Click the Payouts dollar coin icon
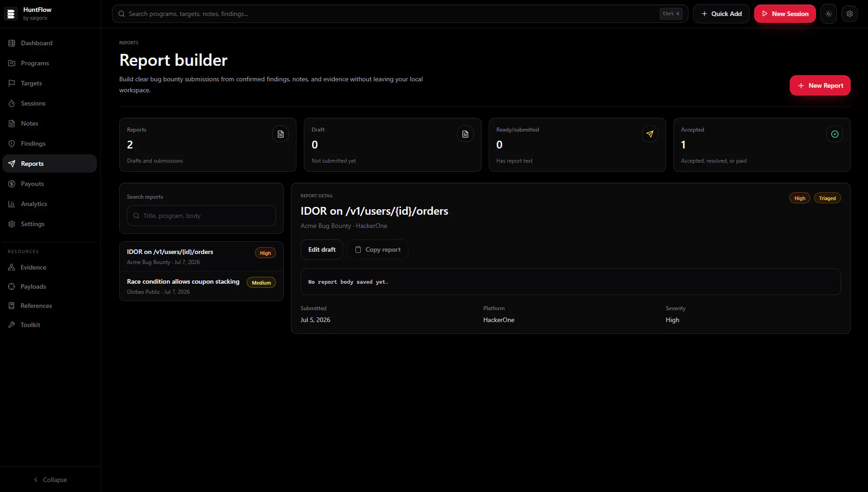868x492 pixels. (12, 184)
